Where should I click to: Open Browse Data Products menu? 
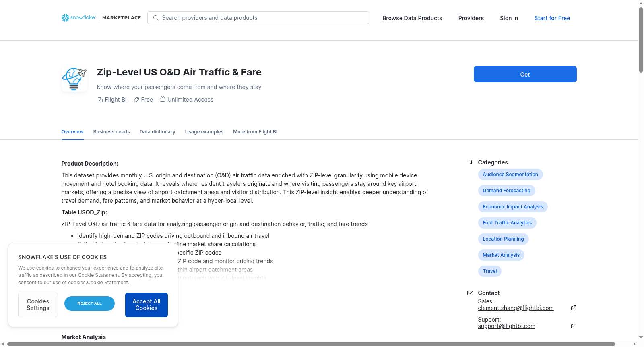[x=412, y=18]
